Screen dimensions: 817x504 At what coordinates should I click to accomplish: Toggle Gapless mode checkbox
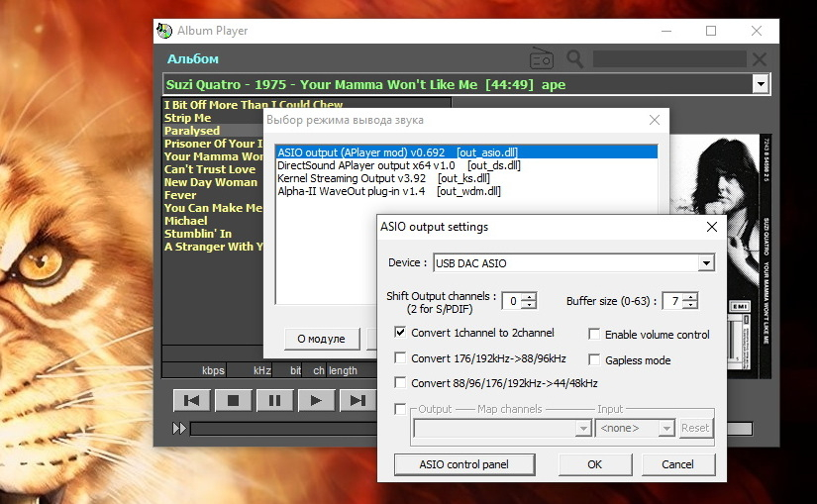594,359
